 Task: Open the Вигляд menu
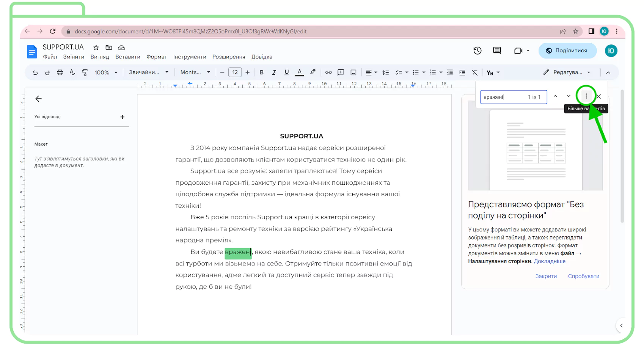pos(100,57)
